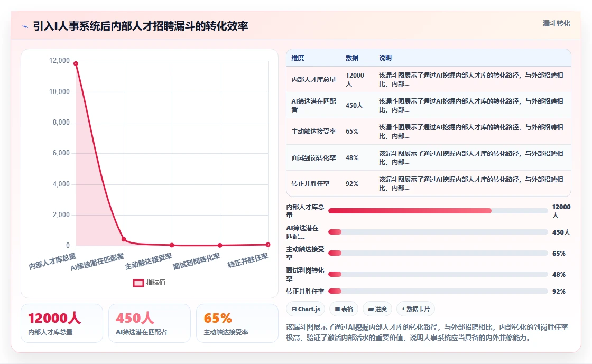The width and height of the screenshot is (592, 364).
Task: Click the Chart.js tag label
Action: (x=309, y=309)
